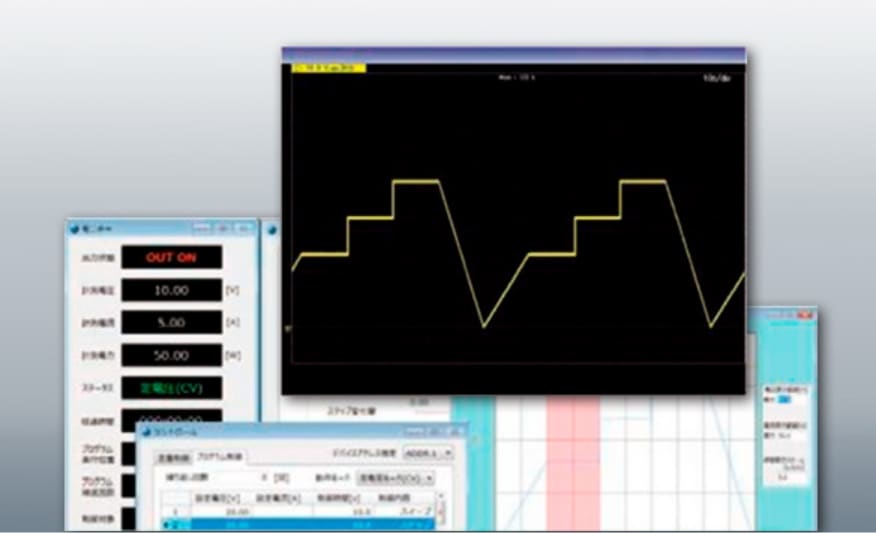Close the Monitor window

(244, 229)
